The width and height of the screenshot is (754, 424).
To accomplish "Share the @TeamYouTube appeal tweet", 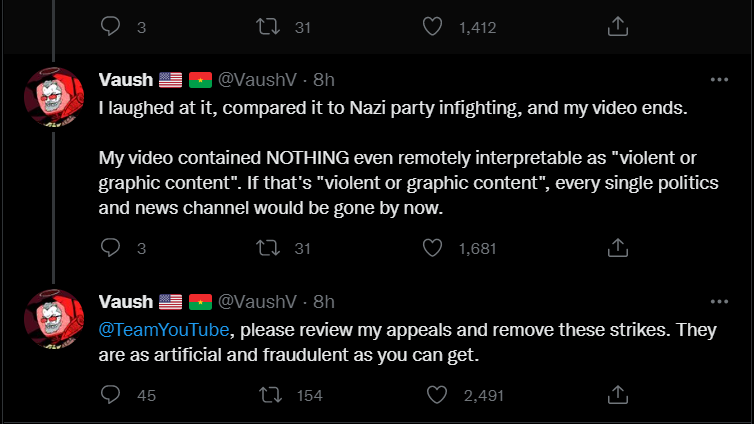I will point(618,395).
